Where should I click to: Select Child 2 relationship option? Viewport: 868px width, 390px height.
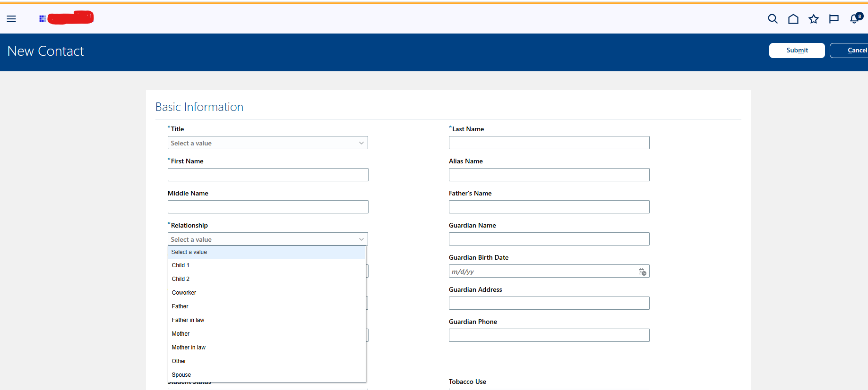point(267,279)
